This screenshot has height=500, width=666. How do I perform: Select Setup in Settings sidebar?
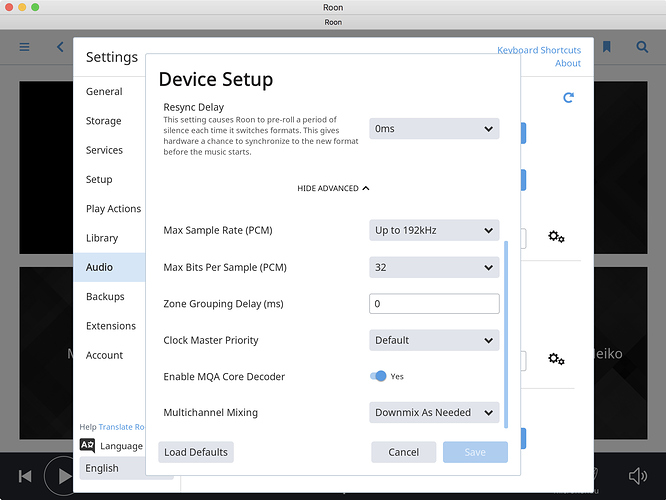99,180
